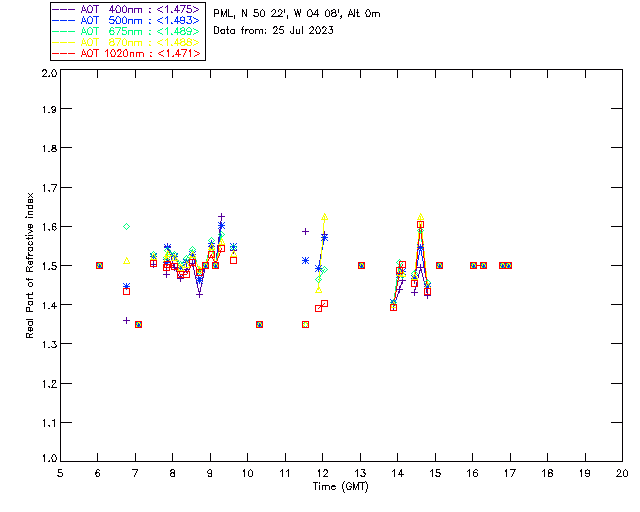Click the lone purple plus marker near 1.36

(127, 321)
